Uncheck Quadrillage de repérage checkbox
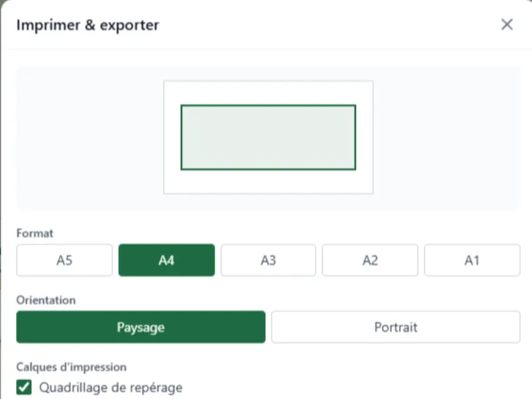Image resolution: width=532 pixels, height=399 pixels. (24, 387)
